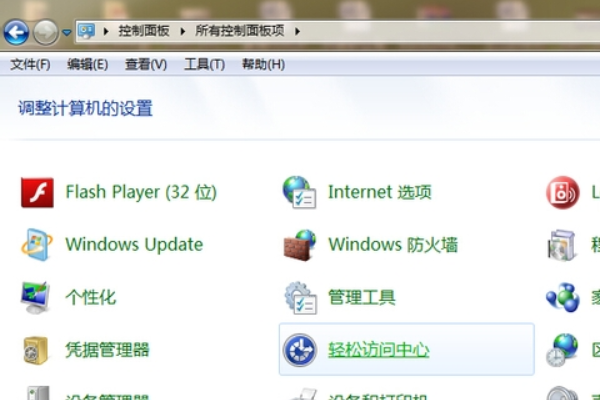Click the Windows Update icon
The width and height of the screenshot is (600, 400).
click(x=36, y=245)
